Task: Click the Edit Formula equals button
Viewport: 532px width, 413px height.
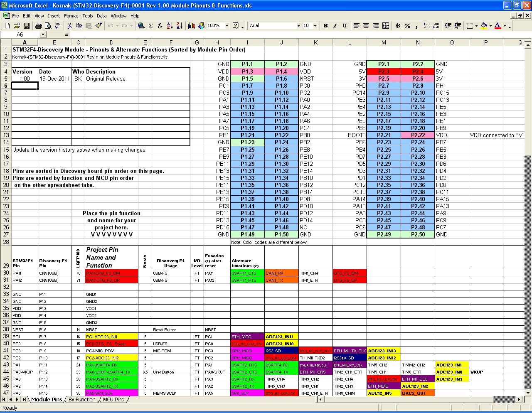Action: (x=66, y=35)
